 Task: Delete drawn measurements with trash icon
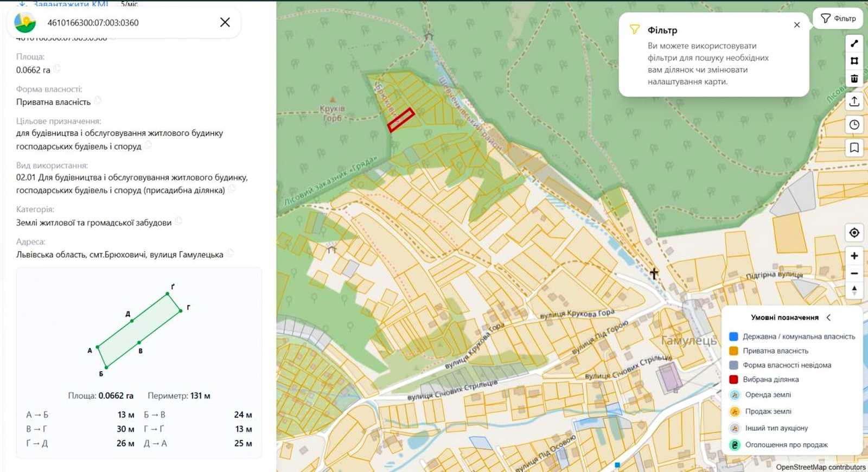(854, 79)
